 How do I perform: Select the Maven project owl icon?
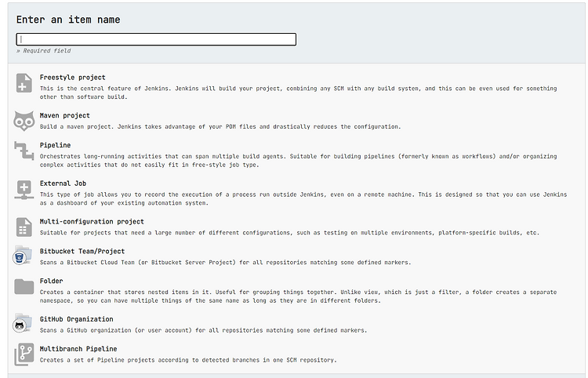click(x=24, y=121)
